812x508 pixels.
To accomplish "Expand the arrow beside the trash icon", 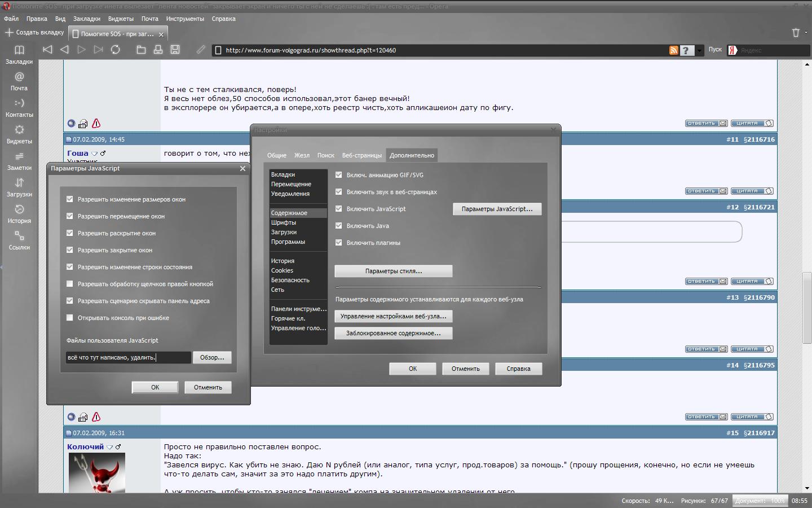I will 806,33.
